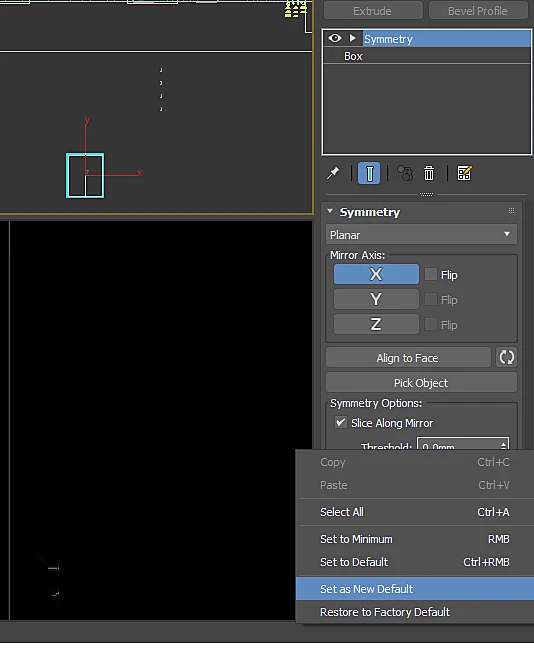Click the Align to Face button
The width and height of the screenshot is (534, 648).
(x=408, y=357)
